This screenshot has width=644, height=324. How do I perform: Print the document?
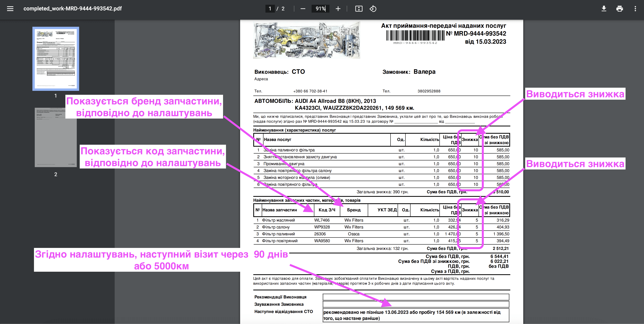pyautogui.click(x=619, y=9)
